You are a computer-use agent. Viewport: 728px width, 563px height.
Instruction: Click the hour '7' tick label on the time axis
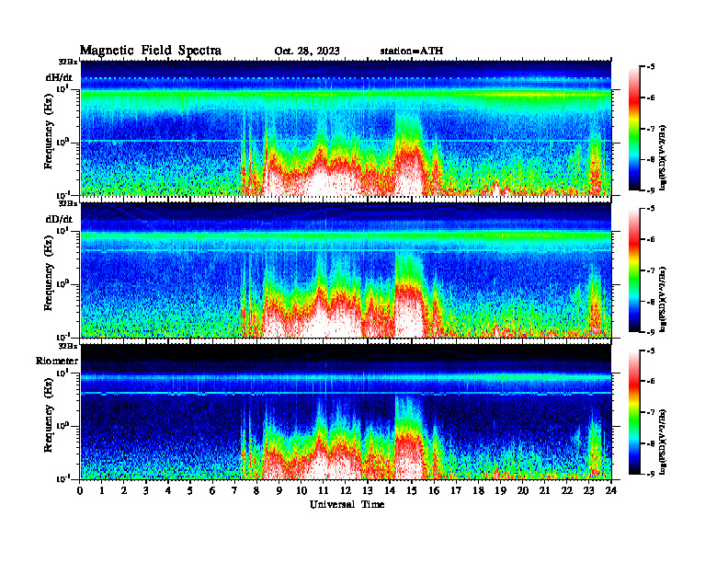tap(235, 491)
